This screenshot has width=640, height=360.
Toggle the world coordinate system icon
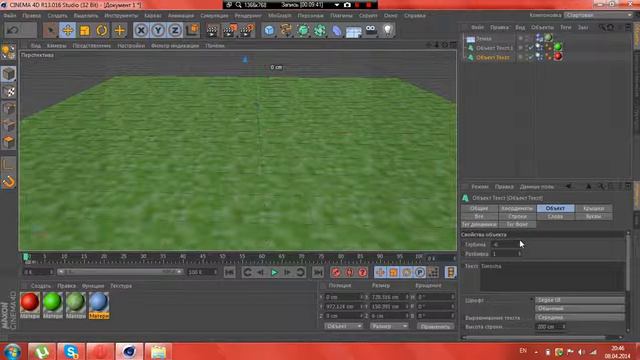(x=193, y=30)
